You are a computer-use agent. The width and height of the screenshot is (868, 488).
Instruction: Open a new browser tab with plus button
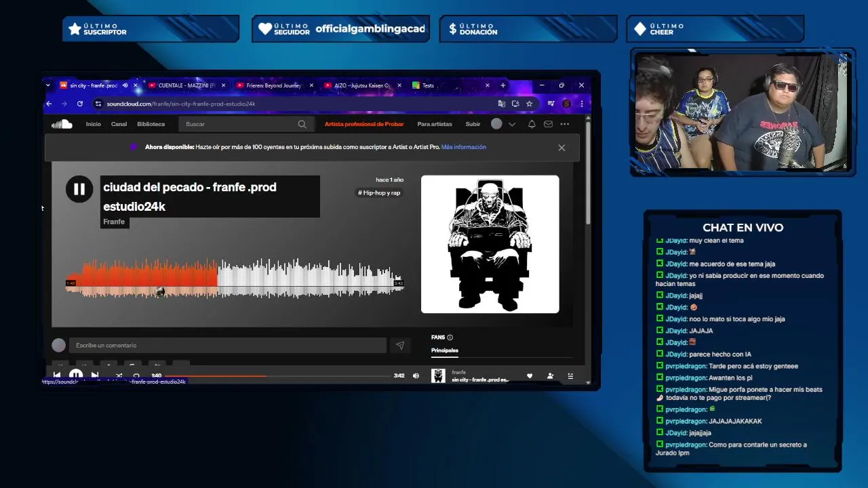502,85
